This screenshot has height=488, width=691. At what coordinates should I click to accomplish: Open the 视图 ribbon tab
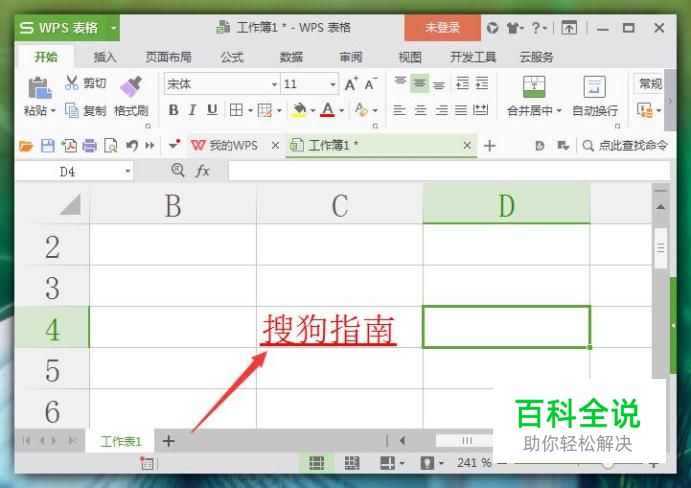pos(410,57)
